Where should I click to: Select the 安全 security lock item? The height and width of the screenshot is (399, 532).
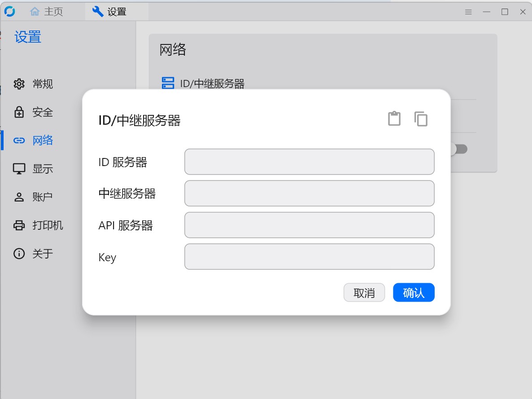tap(33, 112)
